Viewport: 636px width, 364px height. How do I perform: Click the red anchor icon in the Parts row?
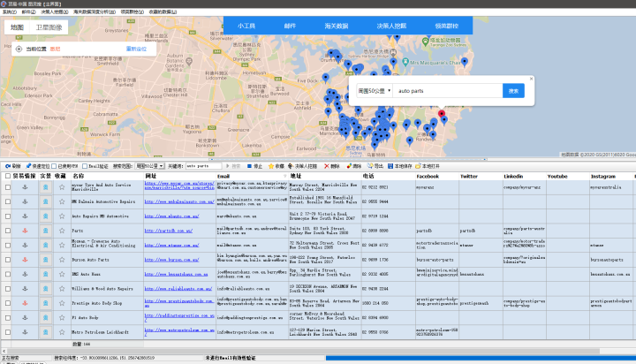(25, 231)
